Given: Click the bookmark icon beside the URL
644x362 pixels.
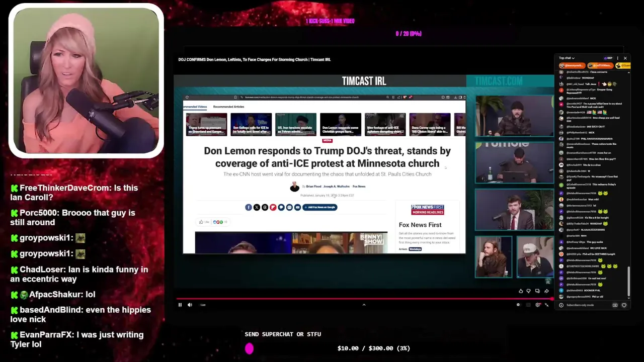Looking at the screenshot, I should point(235,97).
